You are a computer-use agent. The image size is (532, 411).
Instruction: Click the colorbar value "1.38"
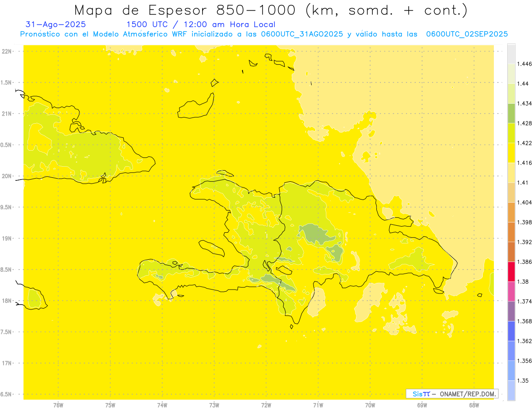pyautogui.click(x=523, y=282)
